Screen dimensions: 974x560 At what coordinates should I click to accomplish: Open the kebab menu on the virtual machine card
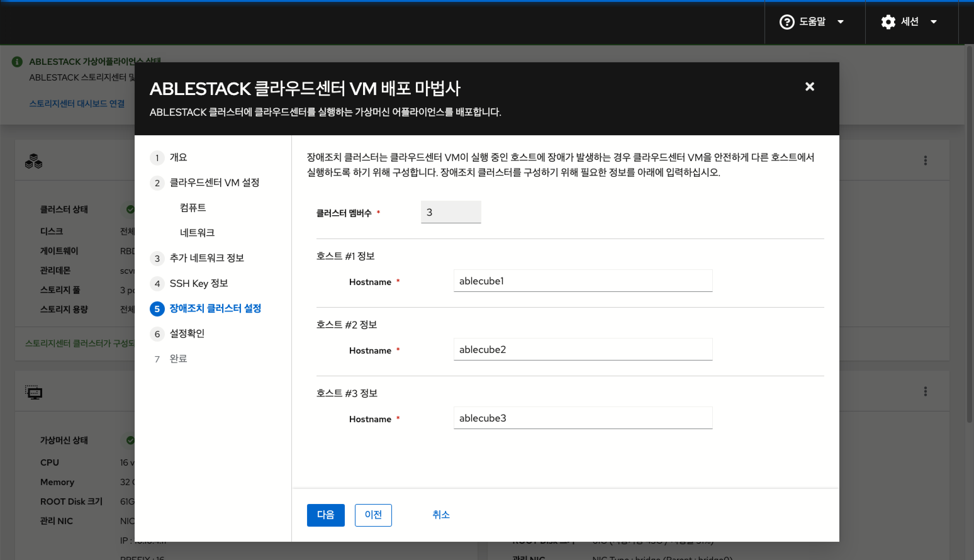925,391
